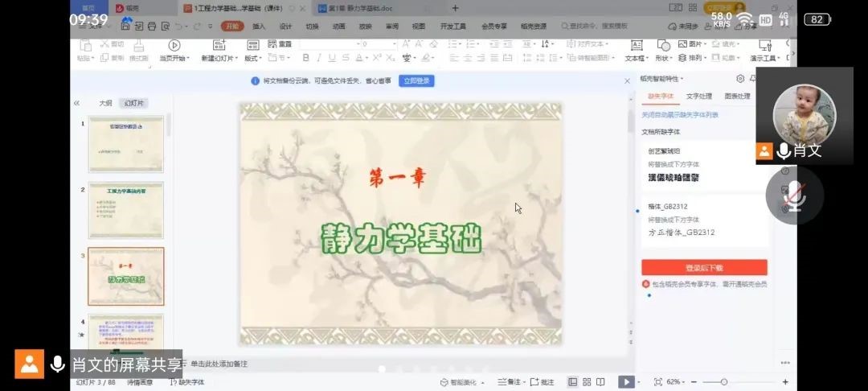This screenshot has width=868, height=391.
Task: Switch to slide sorter view icon
Action: click(x=588, y=381)
